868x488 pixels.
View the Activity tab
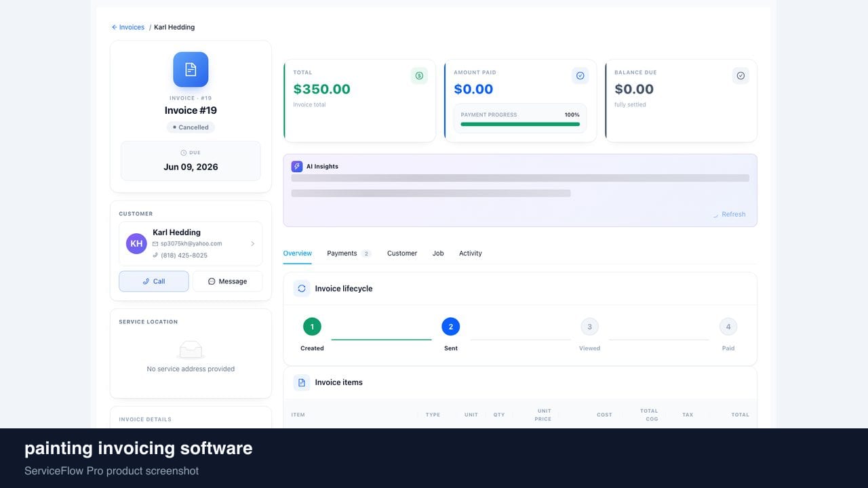coord(471,253)
